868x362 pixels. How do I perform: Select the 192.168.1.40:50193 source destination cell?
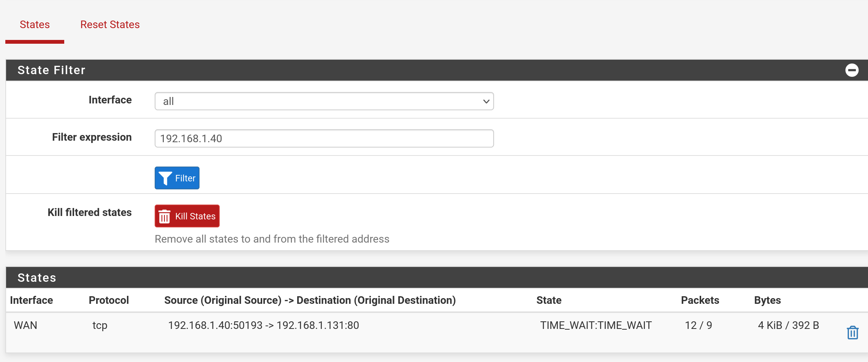(263, 325)
